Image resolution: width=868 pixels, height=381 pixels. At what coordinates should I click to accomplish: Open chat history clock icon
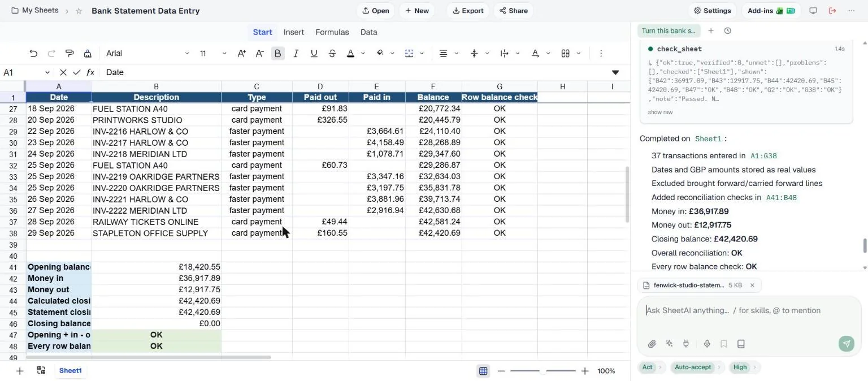click(x=728, y=31)
